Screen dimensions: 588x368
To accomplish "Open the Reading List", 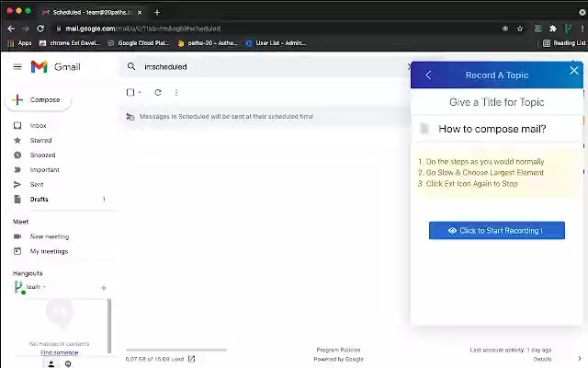I will [x=564, y=43].
